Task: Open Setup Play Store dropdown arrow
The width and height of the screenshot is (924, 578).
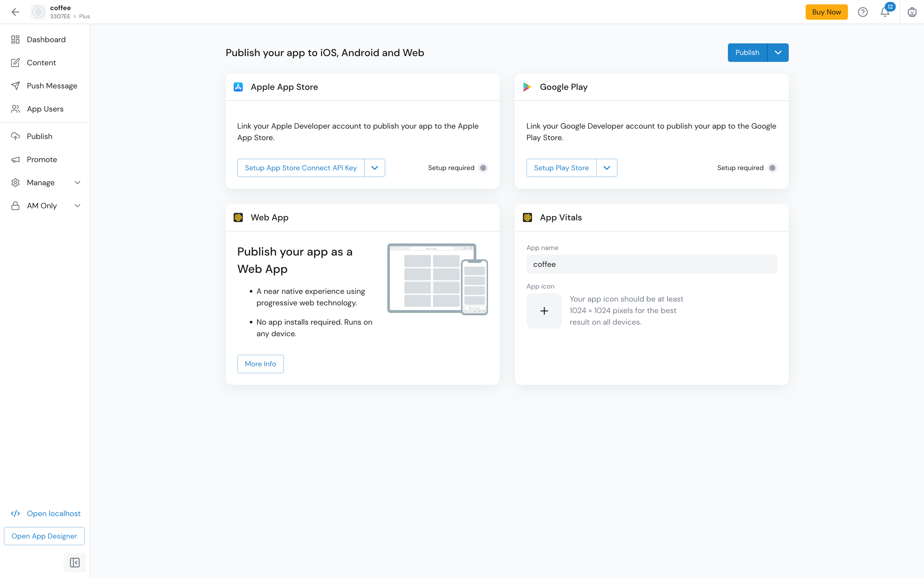Action: click(607, 168)
